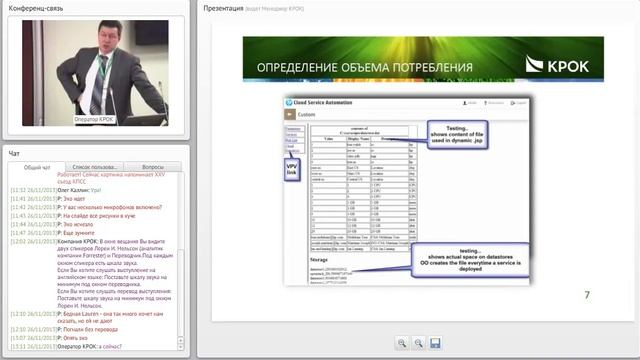Click the КРОК logo on the slide
The image size is (640, 360).
[557, 65]
